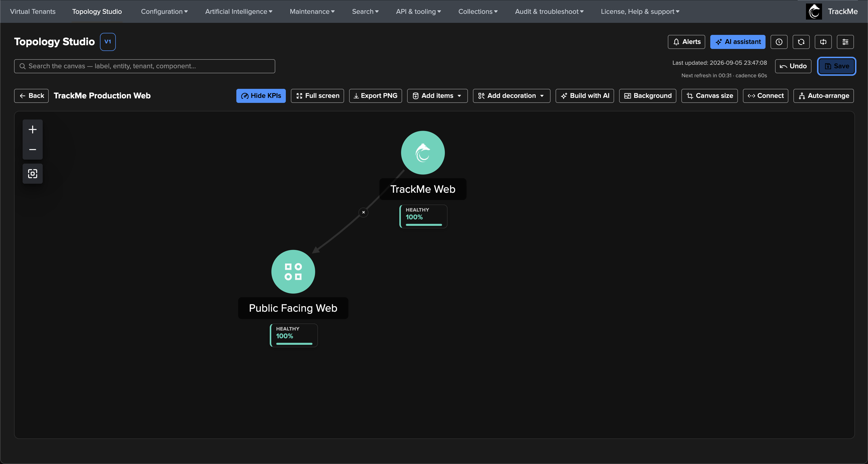Run Auto-arrange on the canvas
Screen dimensions: 868x464
pos(824,96)
